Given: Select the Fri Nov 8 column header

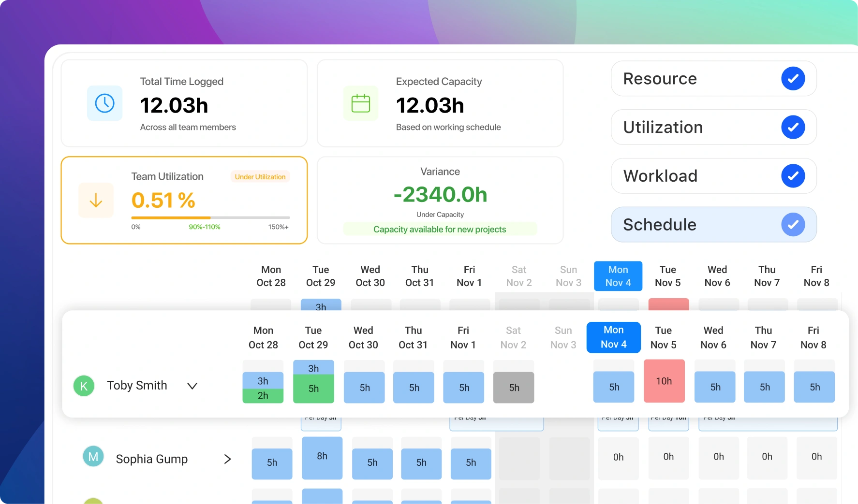Looking at the screenshot, I should [813, 337].
